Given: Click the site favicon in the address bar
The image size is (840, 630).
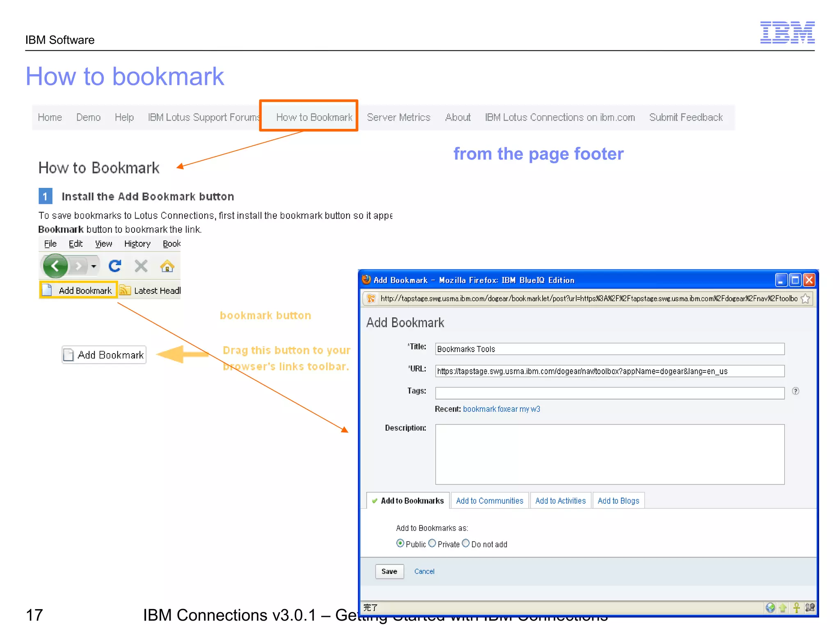Looking at the screenshot, I should pyautogui.click(x=371, y=299).
